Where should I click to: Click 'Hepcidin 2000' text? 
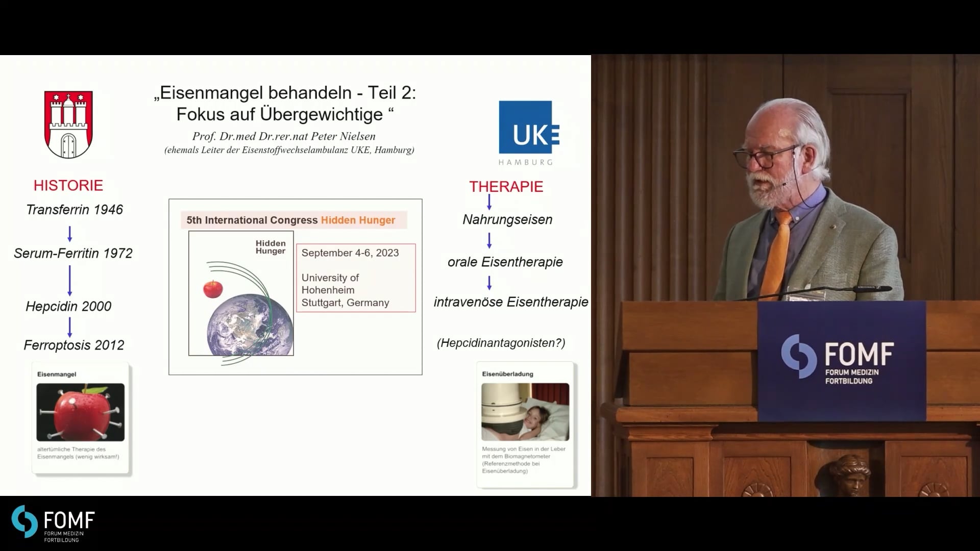tap(68, 307)
